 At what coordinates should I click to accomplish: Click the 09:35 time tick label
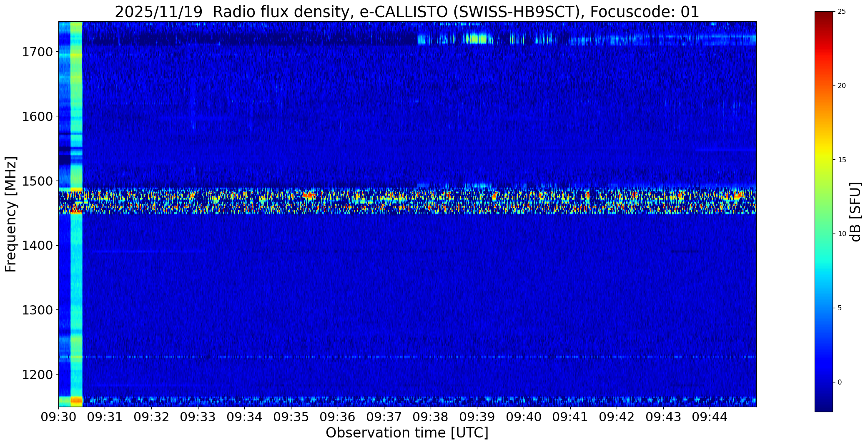(x=291, y=417)
